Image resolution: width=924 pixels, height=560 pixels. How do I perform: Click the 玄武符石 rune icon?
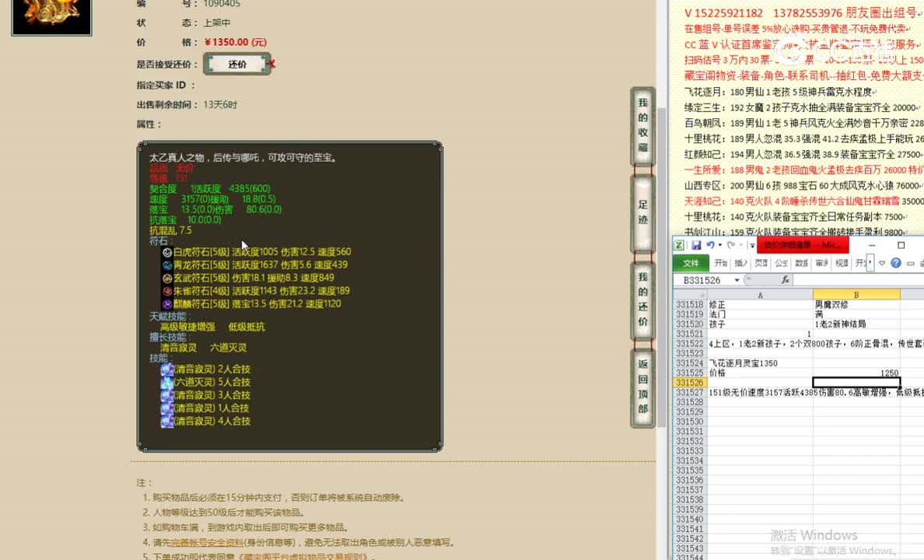pyautogui.click(x=167, y=278)
